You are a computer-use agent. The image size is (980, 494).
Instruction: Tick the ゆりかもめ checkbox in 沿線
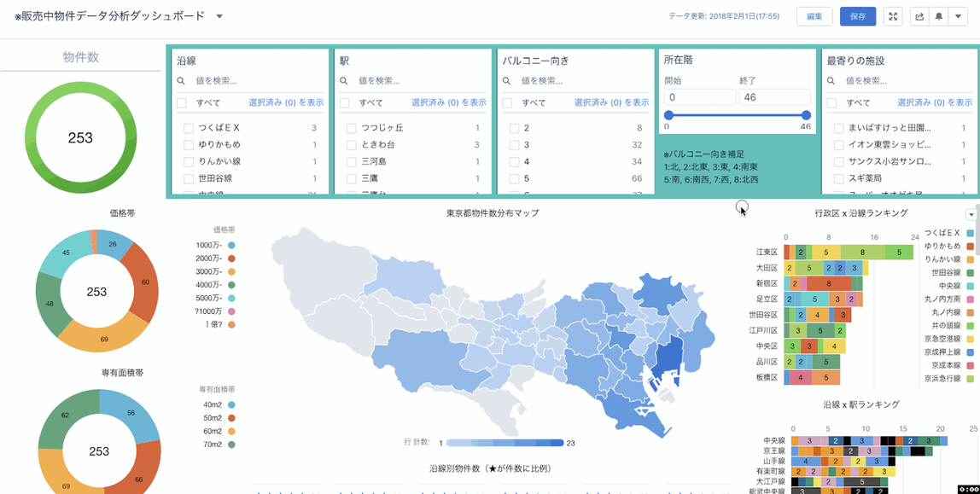(x=189, y=145)
